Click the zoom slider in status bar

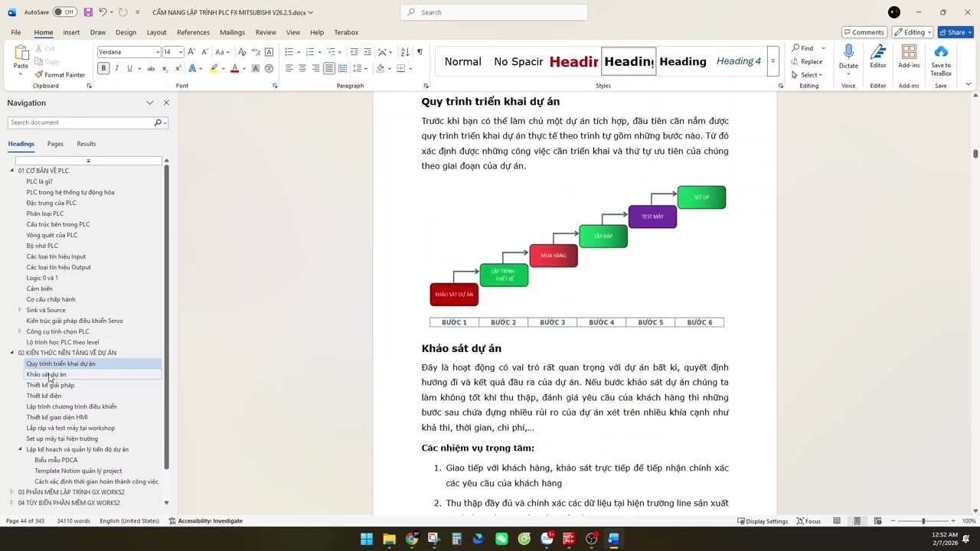coord(923,521)
